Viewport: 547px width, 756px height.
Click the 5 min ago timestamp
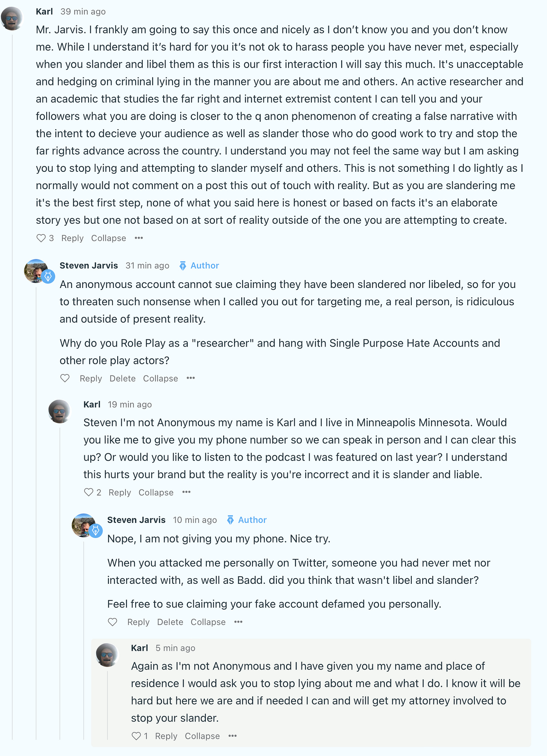[x=175, y=648]
